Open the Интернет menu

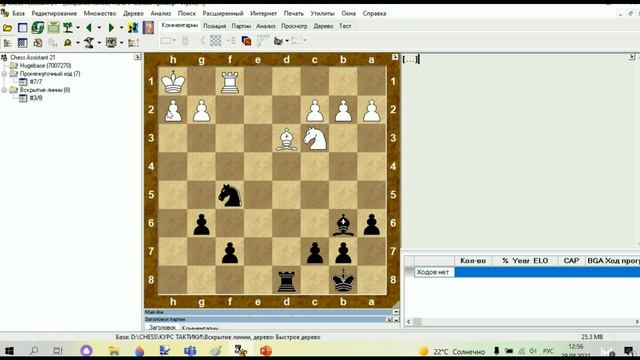(x=263, y=13)
